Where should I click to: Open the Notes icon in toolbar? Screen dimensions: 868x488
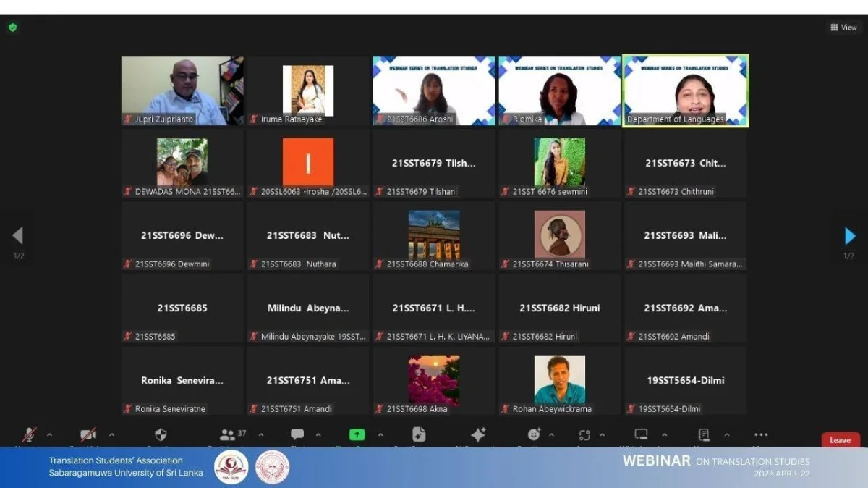click(x=704, y=434)
